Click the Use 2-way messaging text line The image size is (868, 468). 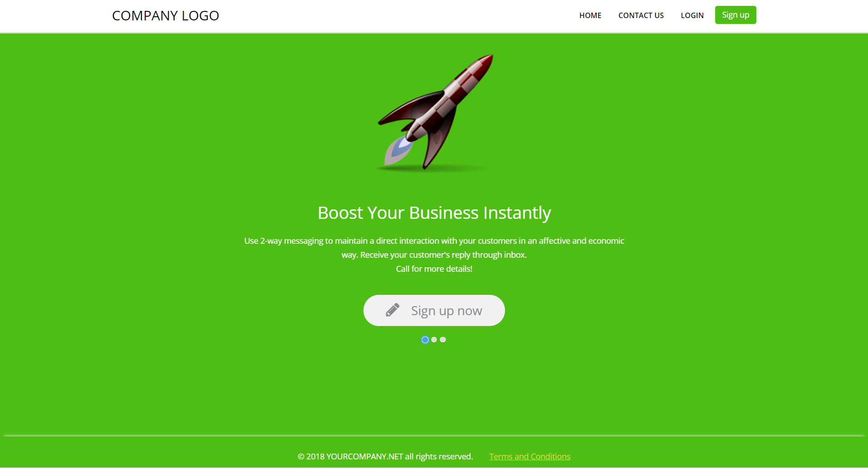[x=434, y=241]
